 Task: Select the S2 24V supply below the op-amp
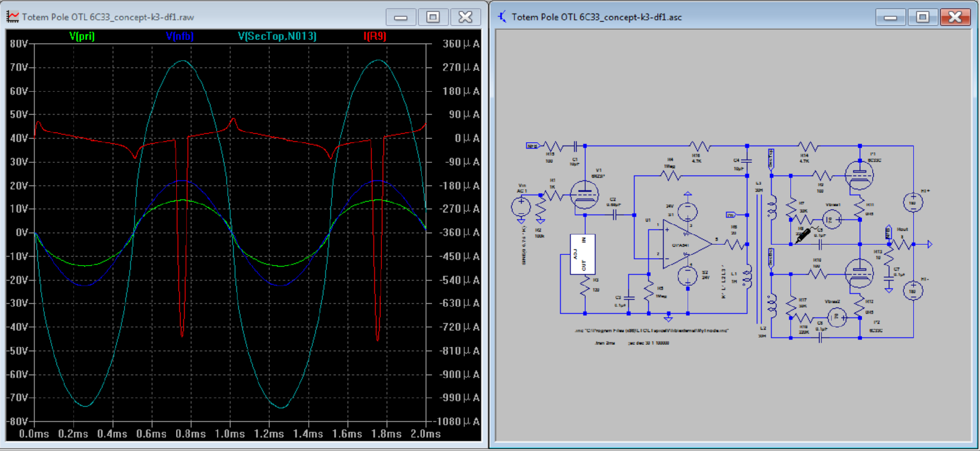688,276
